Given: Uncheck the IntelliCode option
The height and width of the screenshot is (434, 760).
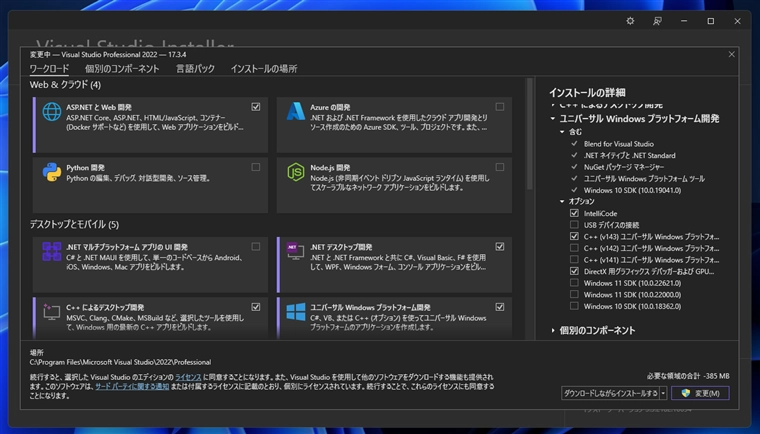Looking at the screenshot, I should pyautogui.click(x=574, y=213).
